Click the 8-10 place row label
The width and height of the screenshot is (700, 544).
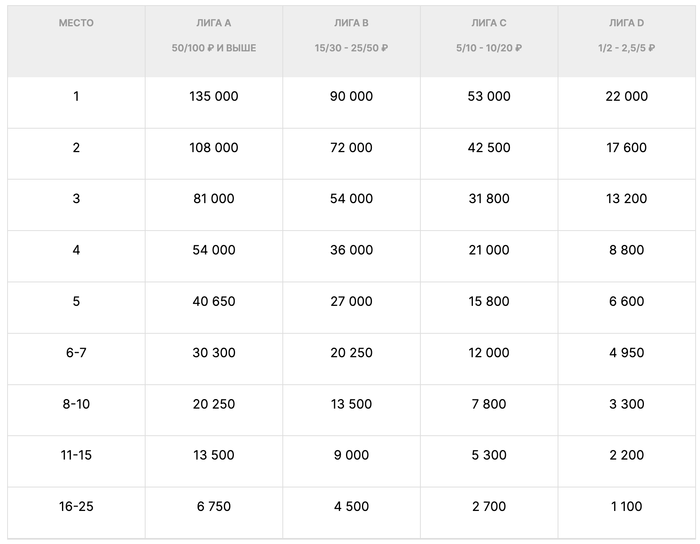click(76, 404)
